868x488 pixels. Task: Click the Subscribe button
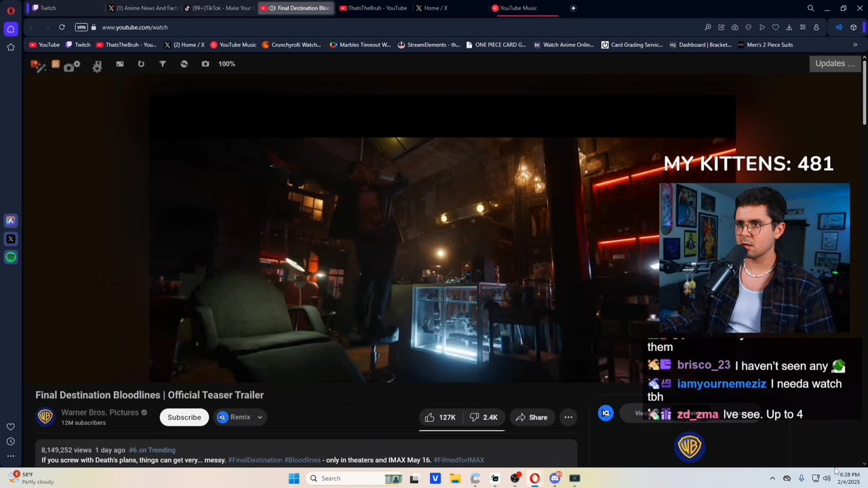click(x=184, y=418)
